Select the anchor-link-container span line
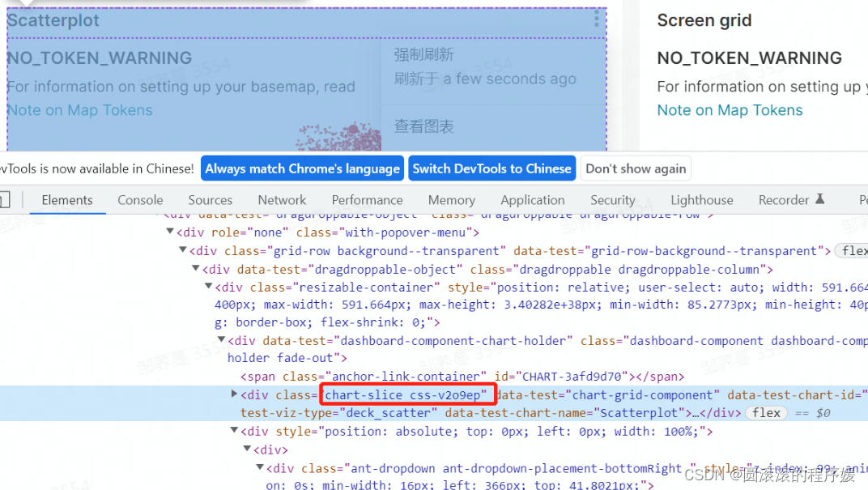 pyautogui.click(x=462, y=377)
